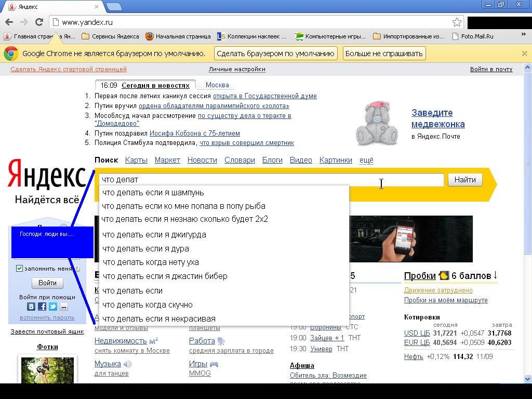Open the Компьютерные игры bookmark

pyautogui.click(x=330, y=36)
